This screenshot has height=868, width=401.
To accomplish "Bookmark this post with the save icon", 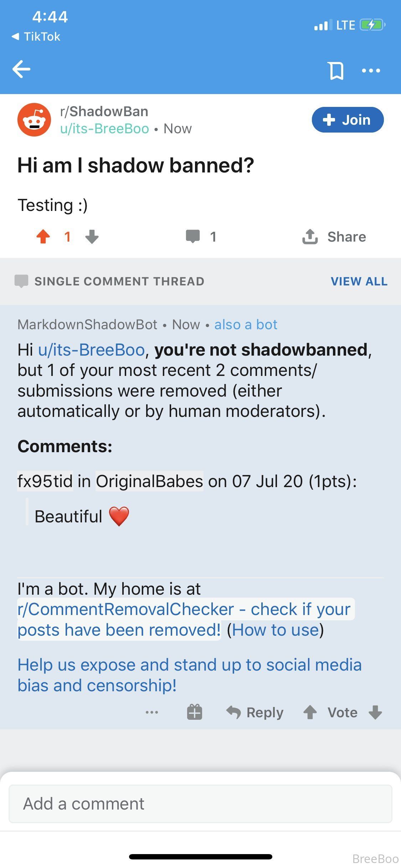I will tap(336, 71).
